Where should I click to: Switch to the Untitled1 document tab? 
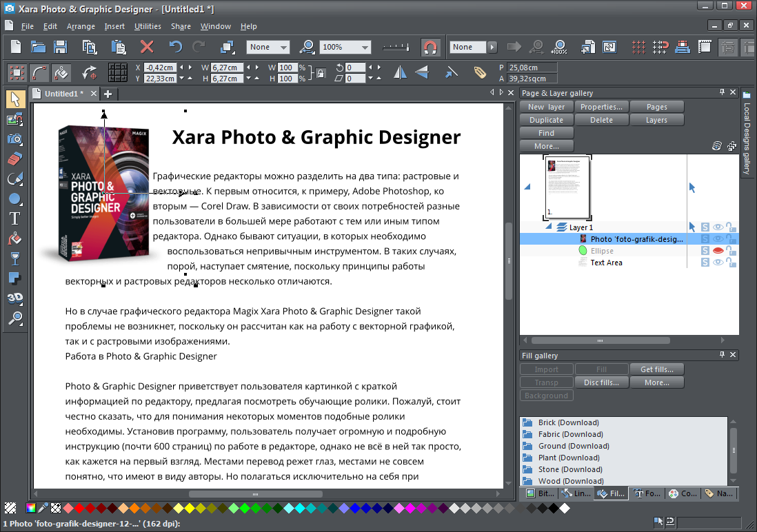tap(63, 94)
